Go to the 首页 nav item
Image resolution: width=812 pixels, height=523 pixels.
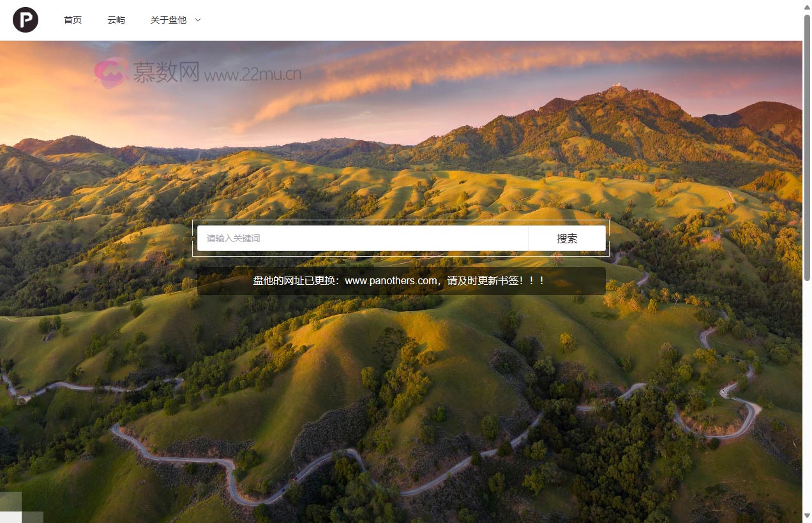pos(73,20)
